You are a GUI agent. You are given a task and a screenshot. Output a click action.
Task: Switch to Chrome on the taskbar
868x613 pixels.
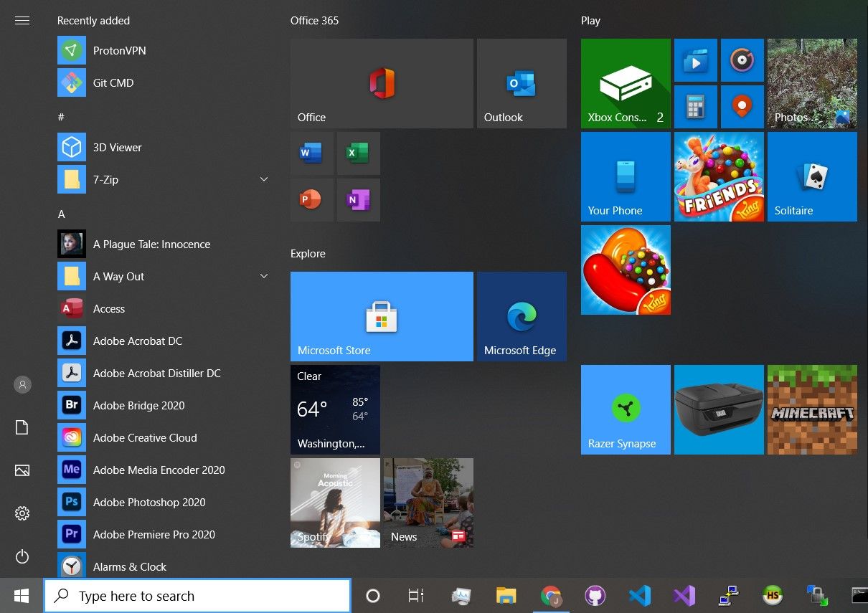pyautogui.click(x=551, y=596)
